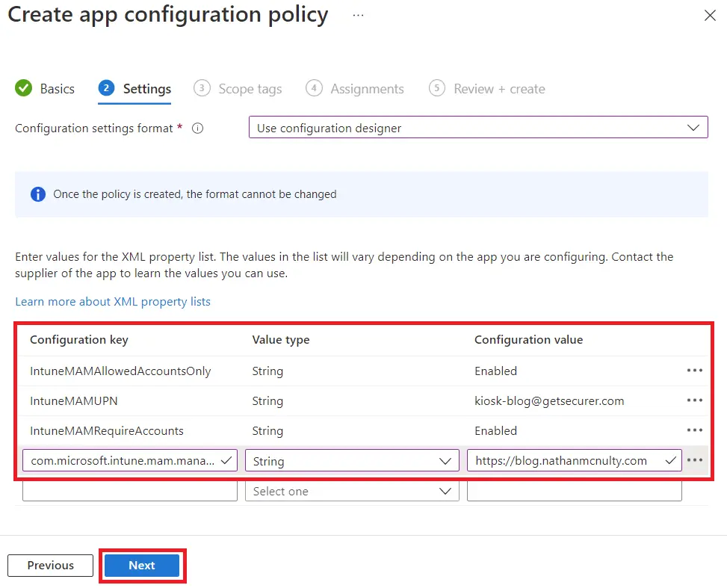
Task: Select the Settings step tab
Action: tap(135, 89)
